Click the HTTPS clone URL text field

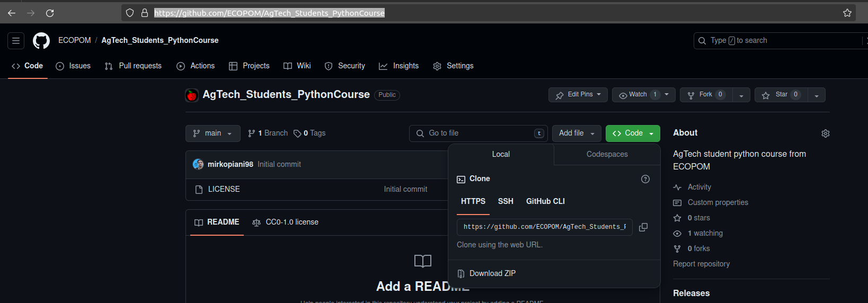pyautogui.click(x=544, y=227)
